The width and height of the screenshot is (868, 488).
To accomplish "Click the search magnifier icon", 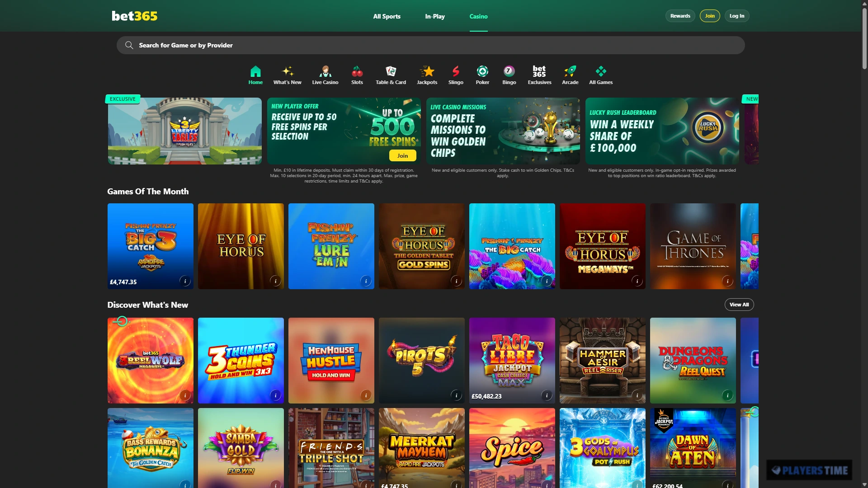I will [x=129, y=45].
